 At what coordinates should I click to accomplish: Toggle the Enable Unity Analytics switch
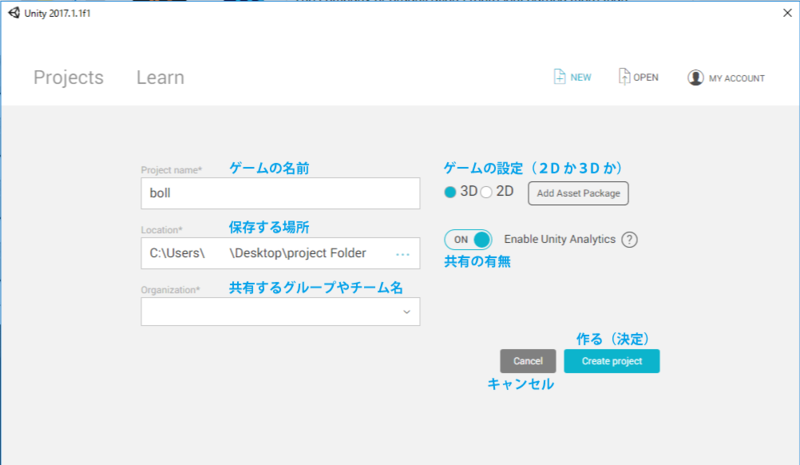coord(468,239)
